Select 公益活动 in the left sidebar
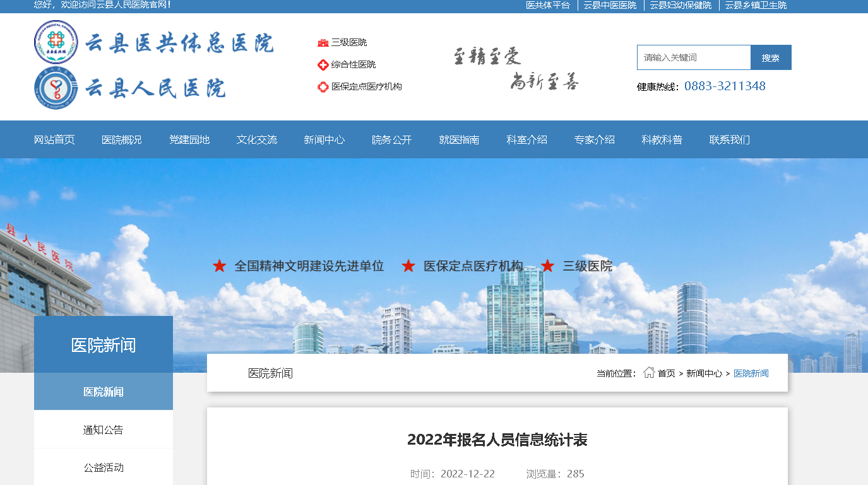 (104, 467)
